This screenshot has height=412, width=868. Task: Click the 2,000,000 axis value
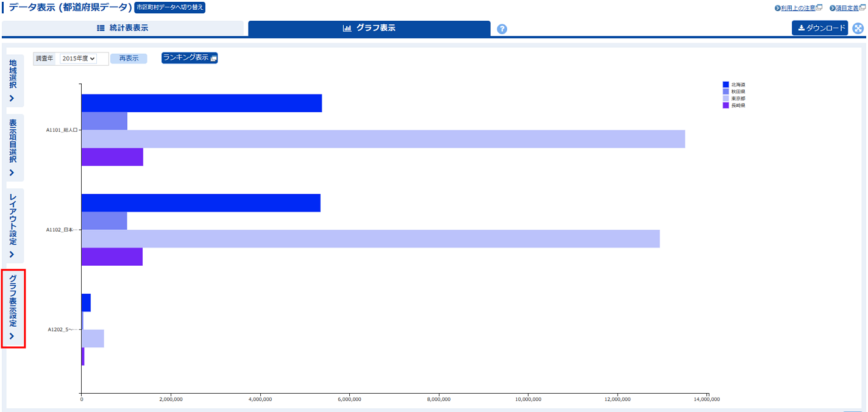click(x=171, y=400)
